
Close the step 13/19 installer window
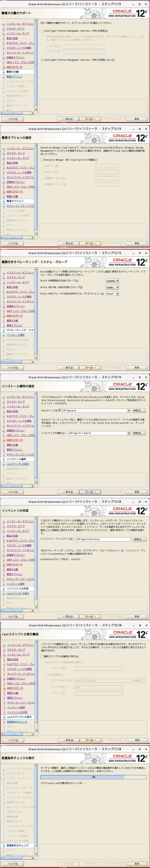146,253
